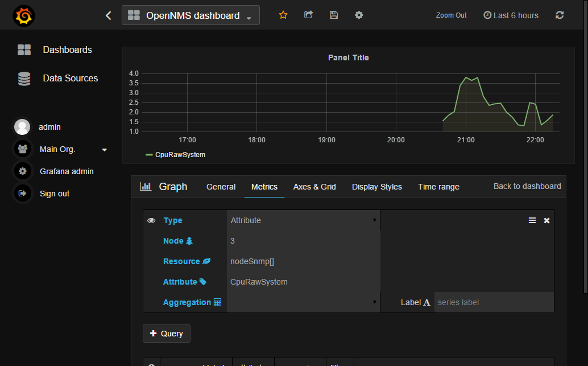Click the Zoom Out button
Image resolution: width=588 pixels, height=366 pixels.
point(451,15)
